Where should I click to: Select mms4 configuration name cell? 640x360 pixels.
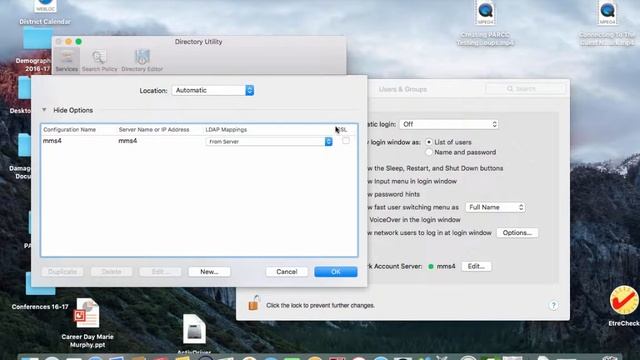[52, 141]
